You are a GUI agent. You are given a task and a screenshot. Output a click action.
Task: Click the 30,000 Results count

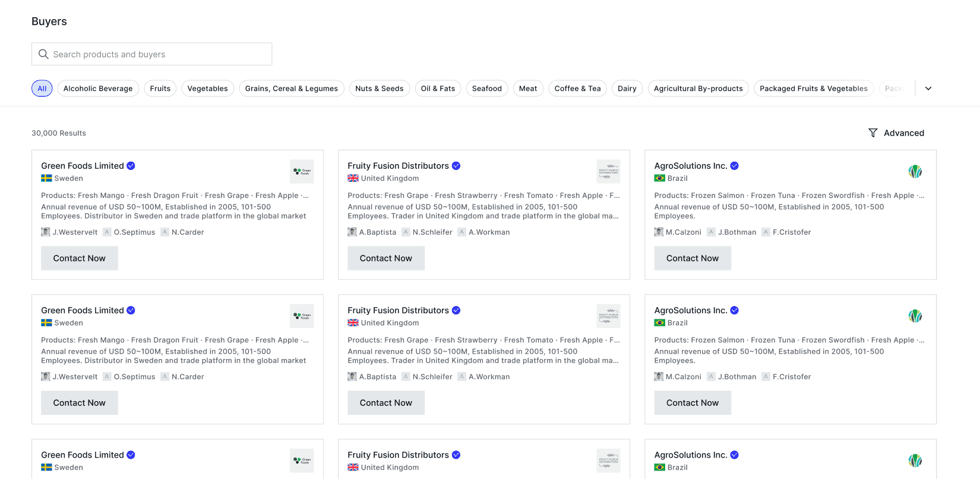tap(59, 133)
